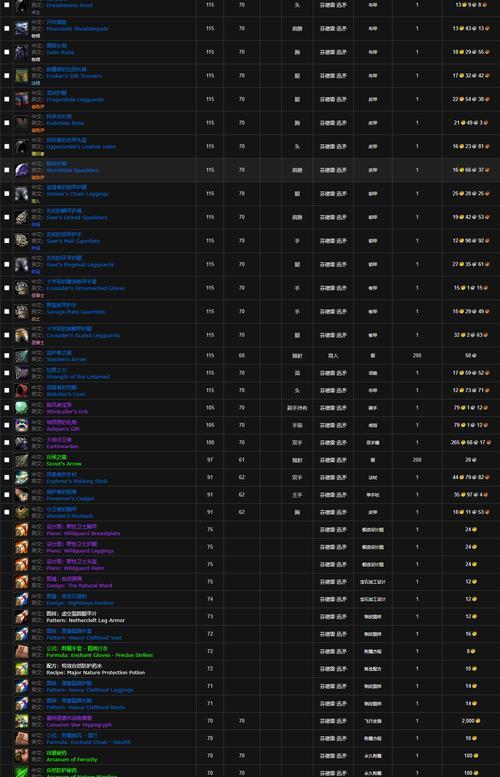The image size is (500, 777).
Task: Check the Warden's Arrow row checkbox
Action: pos(6,355)
